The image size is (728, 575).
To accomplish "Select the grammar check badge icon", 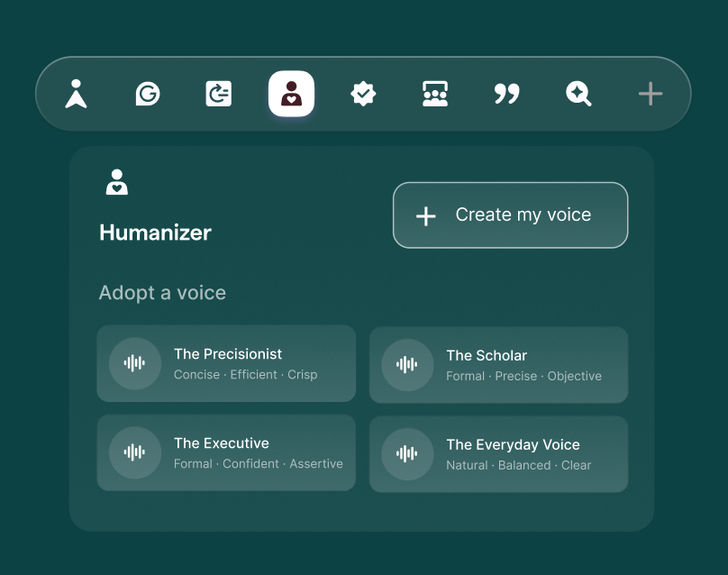I will [x=363, y=94].
